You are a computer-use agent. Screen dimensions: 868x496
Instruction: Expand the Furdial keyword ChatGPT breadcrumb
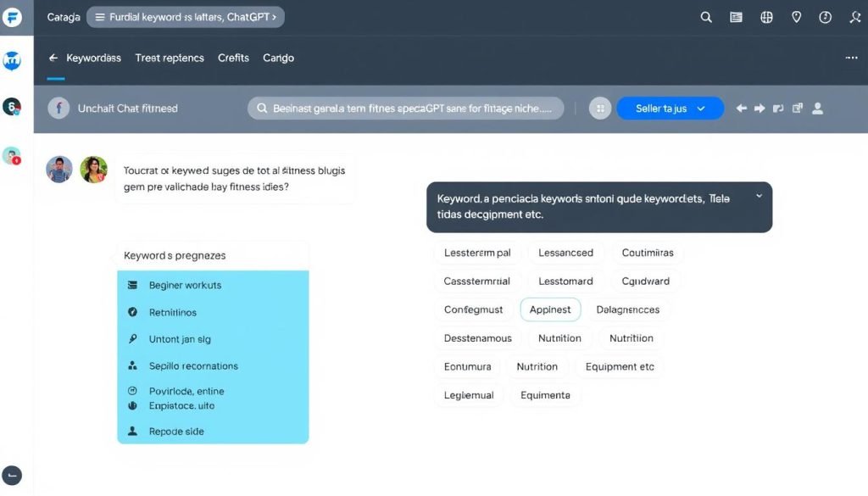pyautogui.click(x=185, y=17)
